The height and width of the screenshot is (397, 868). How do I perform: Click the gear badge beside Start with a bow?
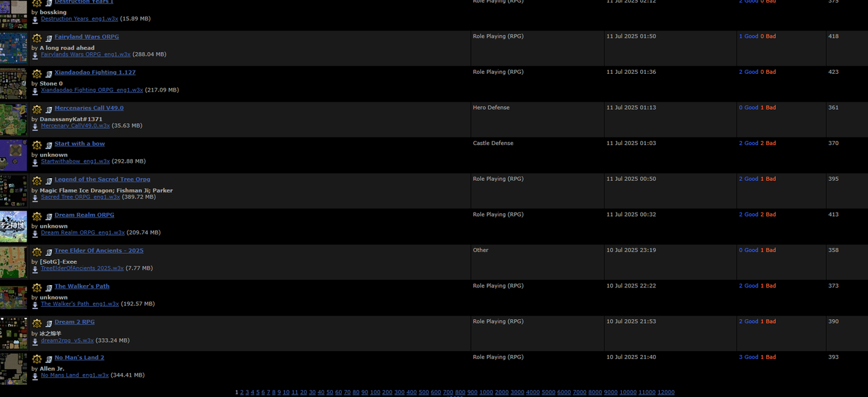[37, 146]
